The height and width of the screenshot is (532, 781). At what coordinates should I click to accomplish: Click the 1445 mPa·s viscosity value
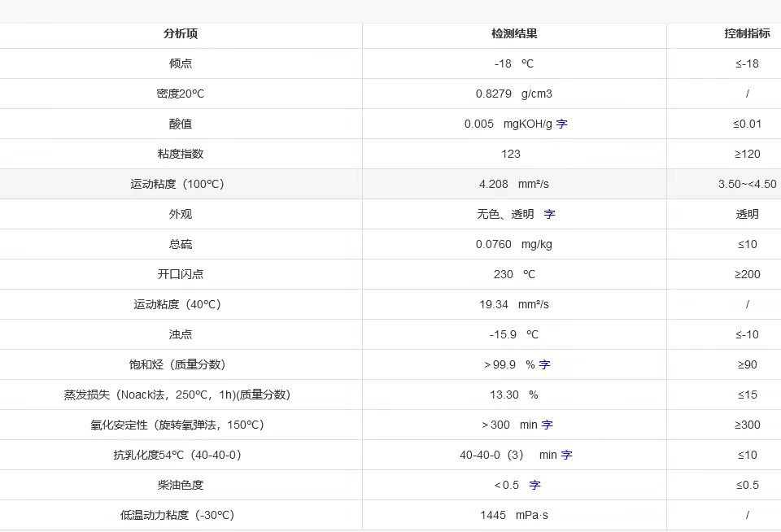pos(514,515)
